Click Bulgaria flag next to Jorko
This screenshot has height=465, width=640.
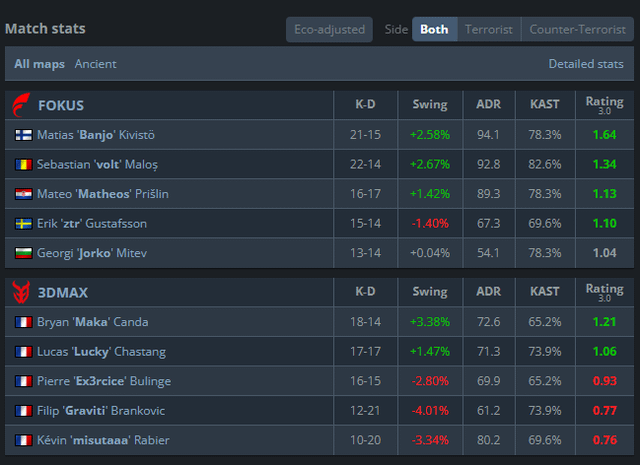23,253
